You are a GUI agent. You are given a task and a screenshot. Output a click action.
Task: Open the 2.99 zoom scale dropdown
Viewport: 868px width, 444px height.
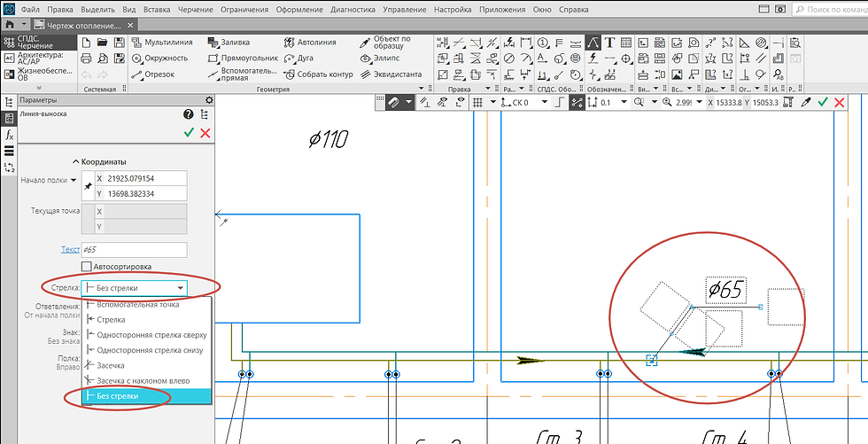(699, 103)
